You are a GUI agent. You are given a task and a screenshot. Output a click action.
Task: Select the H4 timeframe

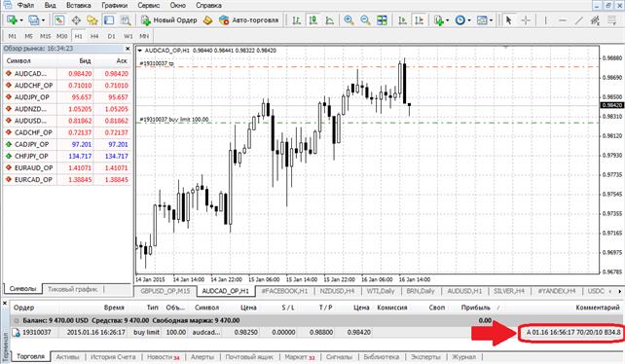[94, 36]
